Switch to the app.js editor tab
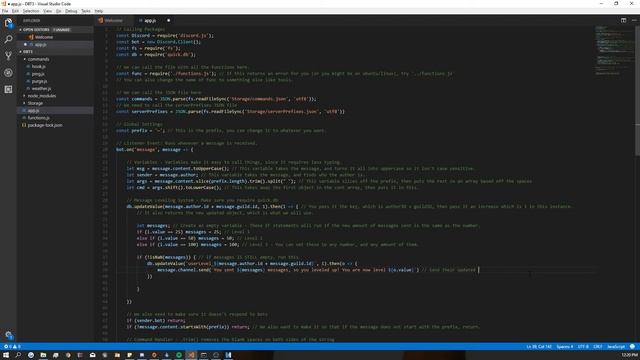The height and width of the screenshot is (360, 640). point(150,20)
